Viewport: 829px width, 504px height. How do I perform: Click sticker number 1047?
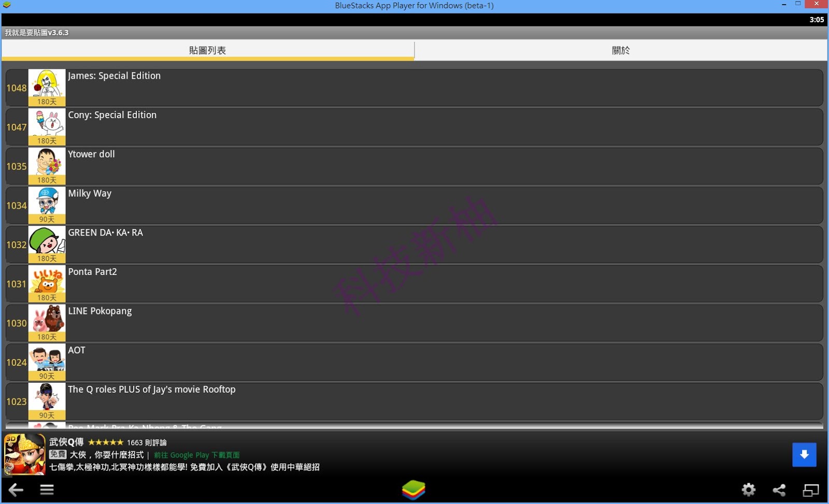17,127
